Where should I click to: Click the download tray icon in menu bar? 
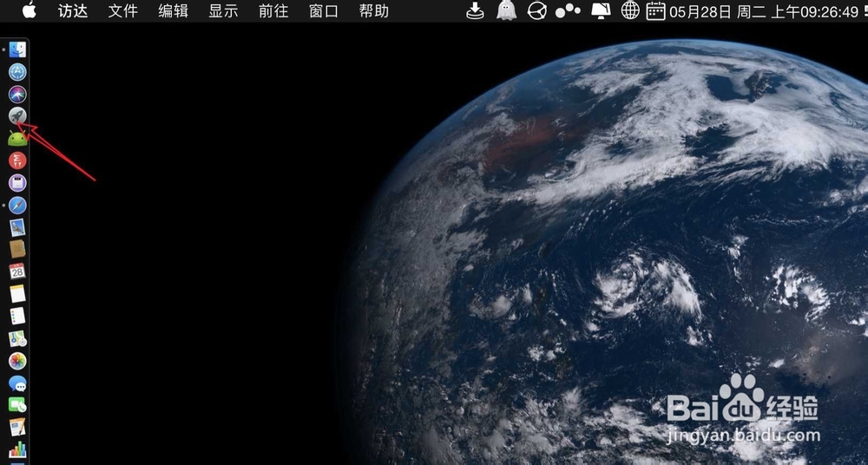click(x=475, y=10)
